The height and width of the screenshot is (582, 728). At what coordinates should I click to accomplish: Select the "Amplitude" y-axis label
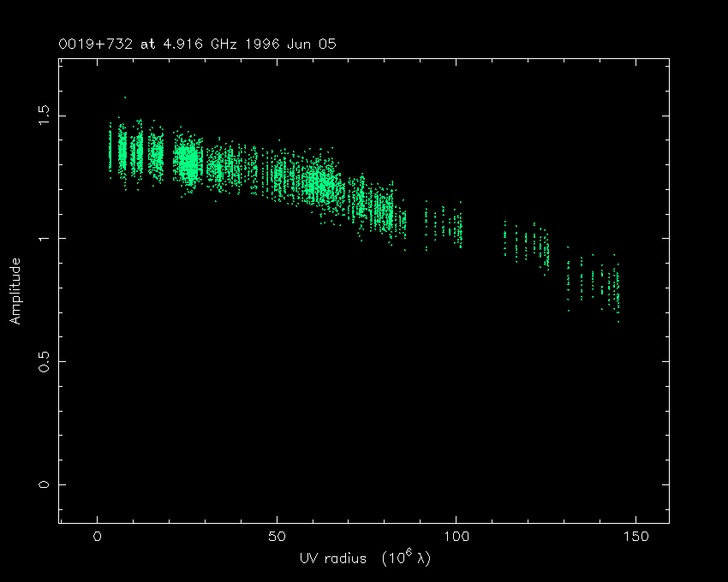[15, 293]
